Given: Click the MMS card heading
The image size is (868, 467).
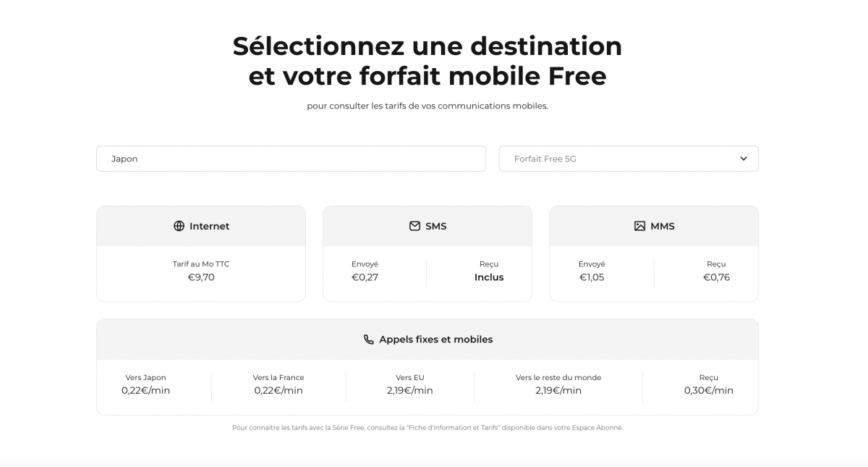Looking at the screenshot, I should [662, 226].
